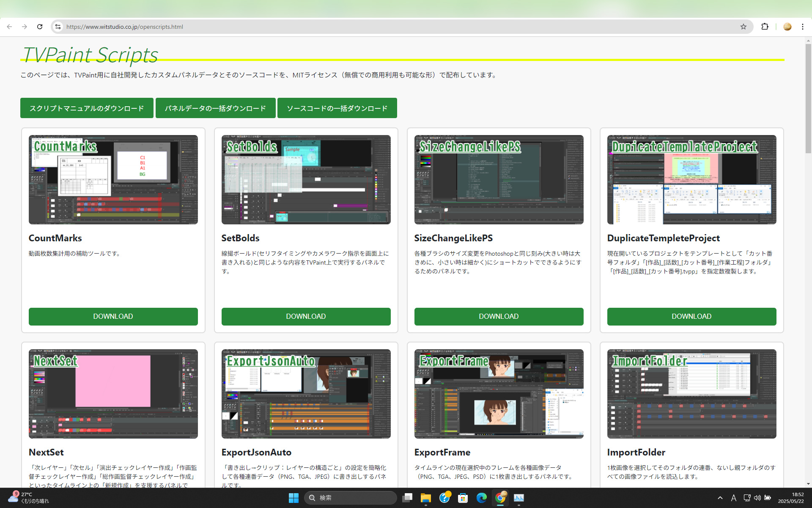Open the weather widget showing 27°C
This screenshot has height=508, width=812.
[29, 498]
